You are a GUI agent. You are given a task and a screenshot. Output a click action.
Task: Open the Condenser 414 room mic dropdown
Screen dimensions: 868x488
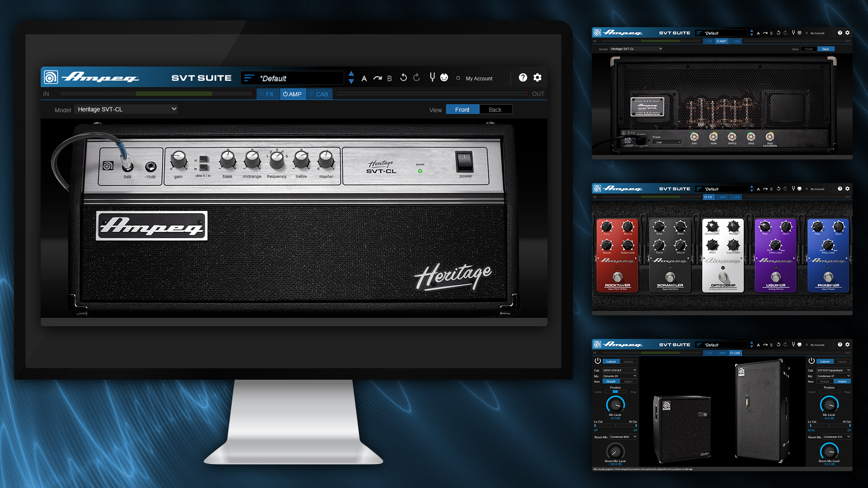pyautogui.click(x=837, y=437)
